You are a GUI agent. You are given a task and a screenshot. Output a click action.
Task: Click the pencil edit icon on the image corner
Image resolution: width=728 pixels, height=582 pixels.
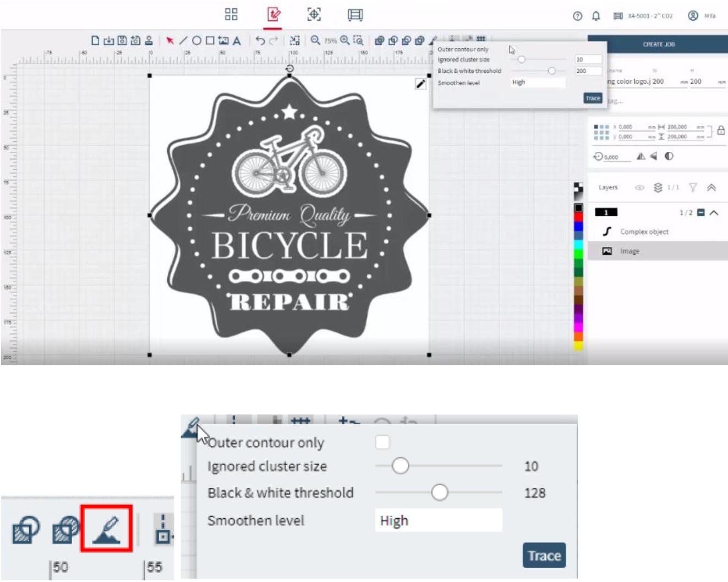tap(420, 84)
